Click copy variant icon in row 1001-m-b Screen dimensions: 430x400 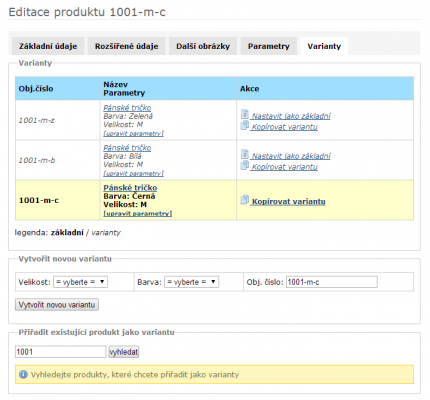(x=245, y=166)
